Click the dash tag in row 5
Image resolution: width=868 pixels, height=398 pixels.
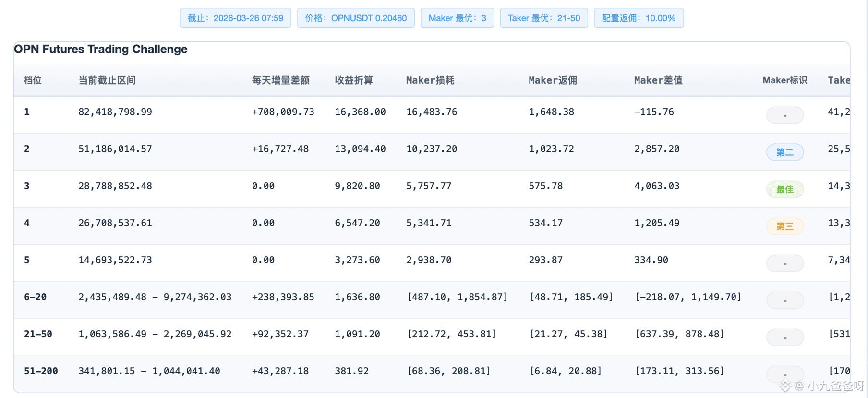(785, 263)
